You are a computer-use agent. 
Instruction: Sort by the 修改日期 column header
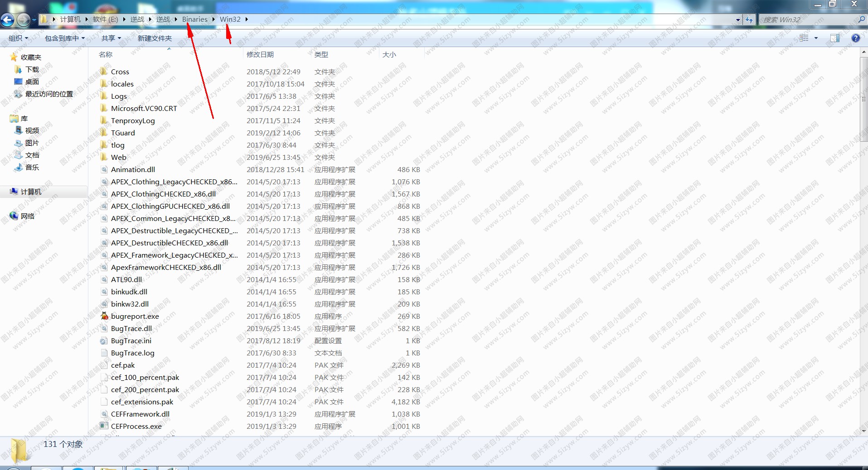260,54
